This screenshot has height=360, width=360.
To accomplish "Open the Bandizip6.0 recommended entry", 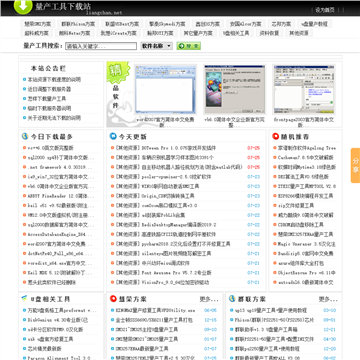I will 306,253.
